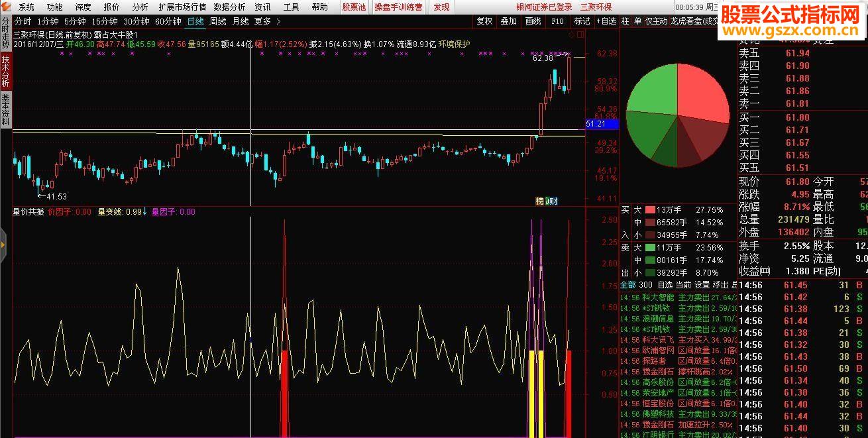Switch to the 30分钟 period tab
Screen dimensions: 868x438
click(136, 21)
